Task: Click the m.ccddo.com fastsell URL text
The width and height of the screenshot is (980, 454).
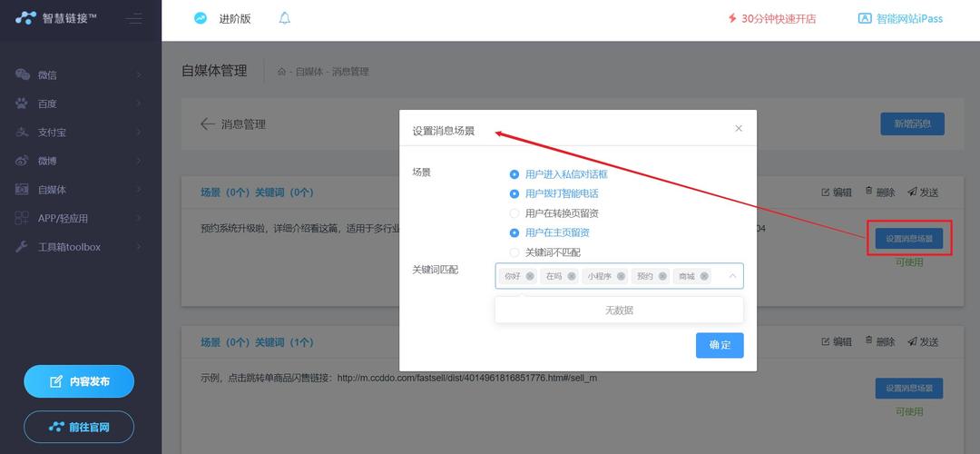Action: click(467, 379)
